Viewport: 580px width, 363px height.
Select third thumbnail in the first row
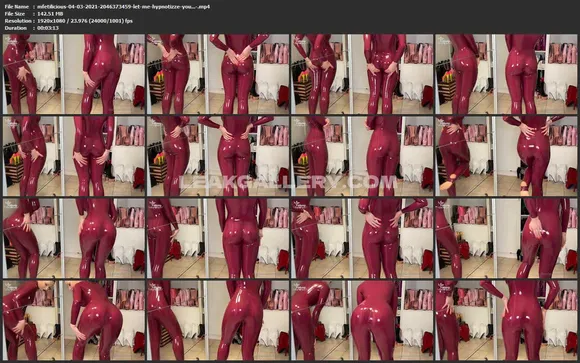coord(362,74)
